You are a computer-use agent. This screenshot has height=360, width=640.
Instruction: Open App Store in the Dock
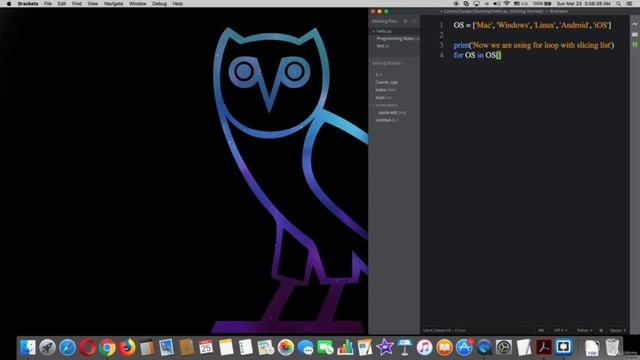click(464, 348)
